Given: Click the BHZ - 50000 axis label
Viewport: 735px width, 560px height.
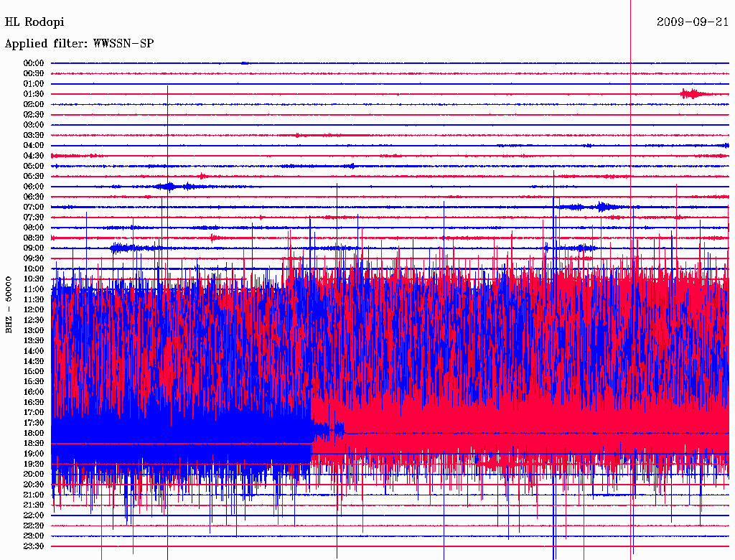Looking at the screenshot, I should (9, 305).
